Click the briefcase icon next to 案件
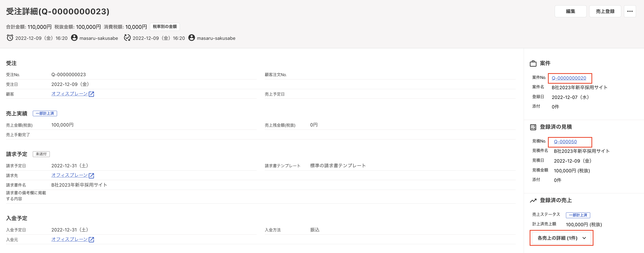This screenshot has height=253, width=644. pos(533,64)
